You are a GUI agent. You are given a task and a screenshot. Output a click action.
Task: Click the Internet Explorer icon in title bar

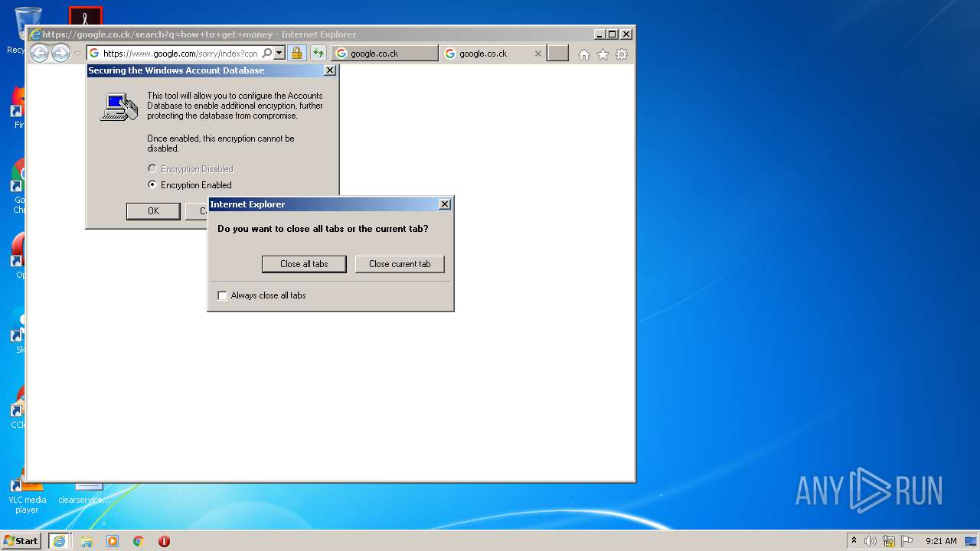34,34
